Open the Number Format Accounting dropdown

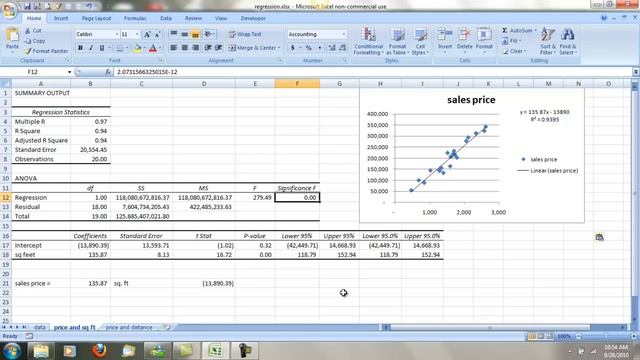(344, 34)
